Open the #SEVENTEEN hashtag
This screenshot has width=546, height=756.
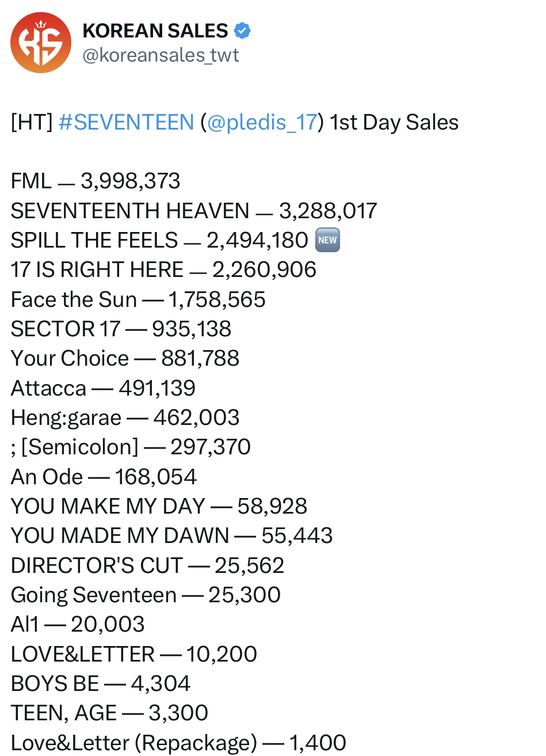coord(126,122)
